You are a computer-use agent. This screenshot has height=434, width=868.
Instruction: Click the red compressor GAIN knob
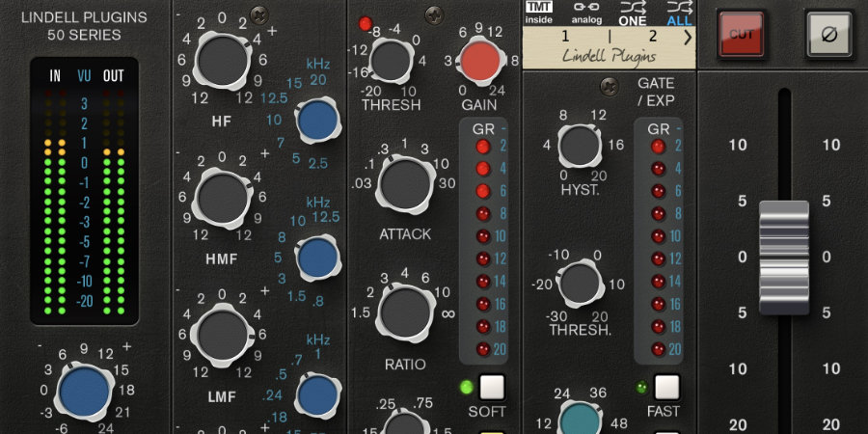pos(480,62)
